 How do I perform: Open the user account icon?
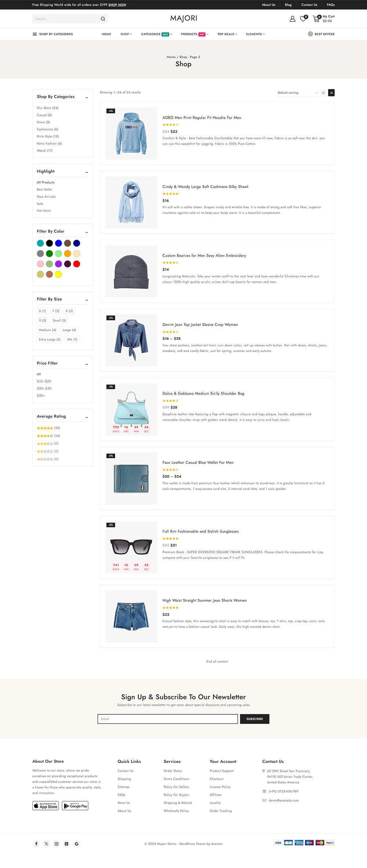[292, 19]
